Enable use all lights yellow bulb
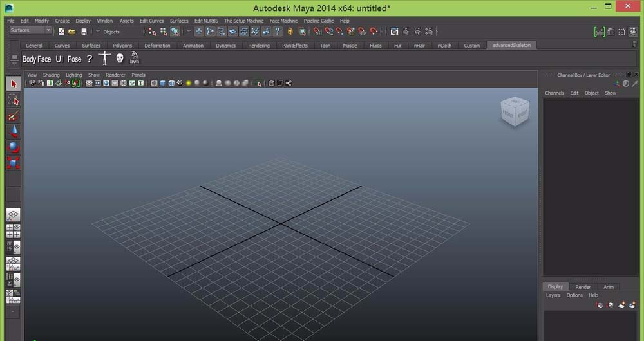 click(189, 83)
